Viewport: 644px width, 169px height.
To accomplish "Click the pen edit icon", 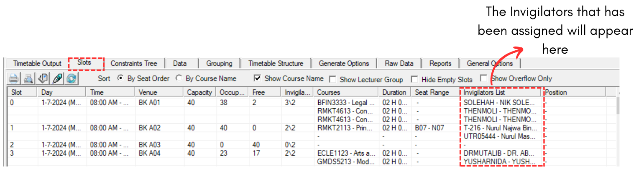I will click(57, 78).
